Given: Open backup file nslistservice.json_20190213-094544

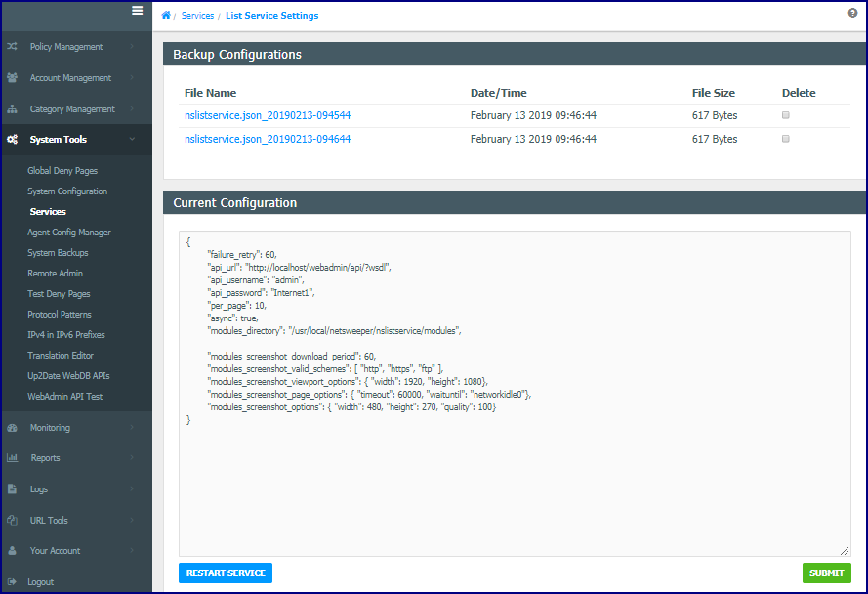Looking at the screenshot, I should pyautogui.click(x=268, y=115).
